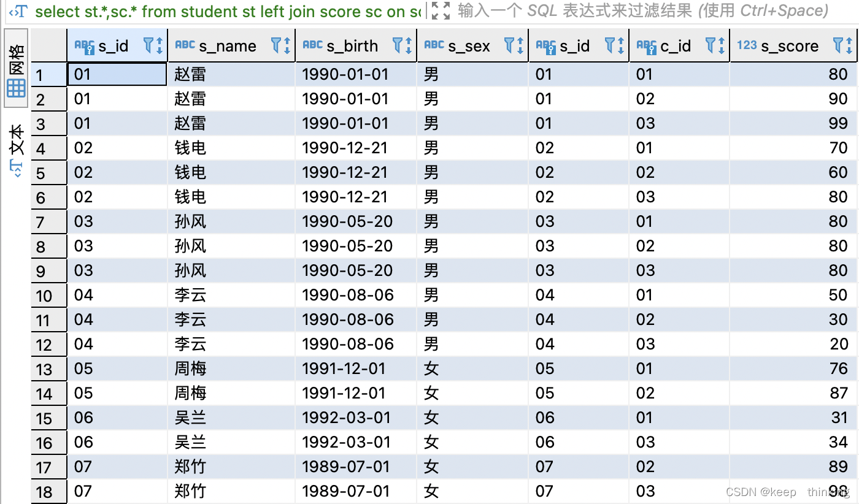The height and width of the screenshot is (504, 859).
Task: Select row number 1 header
Action: pos(49,75)
